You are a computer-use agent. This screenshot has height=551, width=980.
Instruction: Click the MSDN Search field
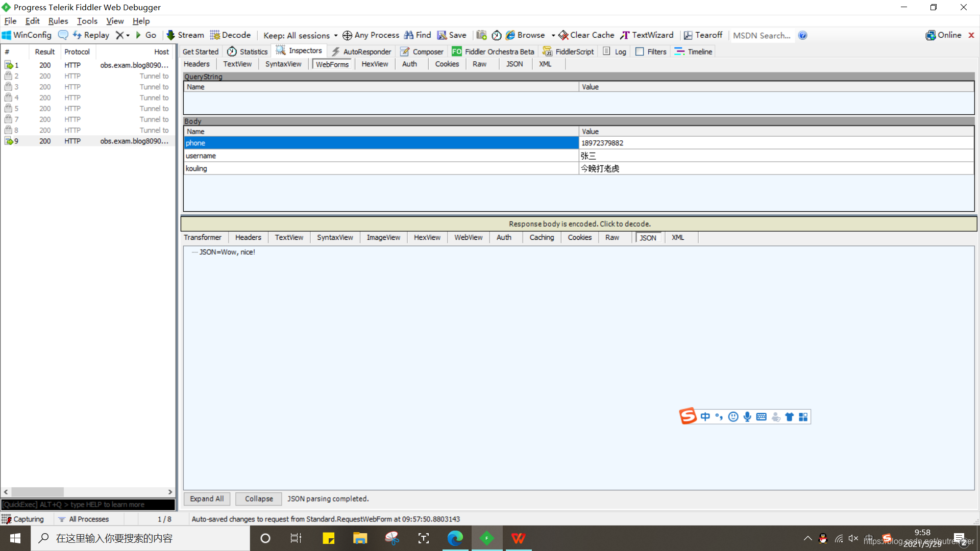[762, 35]
